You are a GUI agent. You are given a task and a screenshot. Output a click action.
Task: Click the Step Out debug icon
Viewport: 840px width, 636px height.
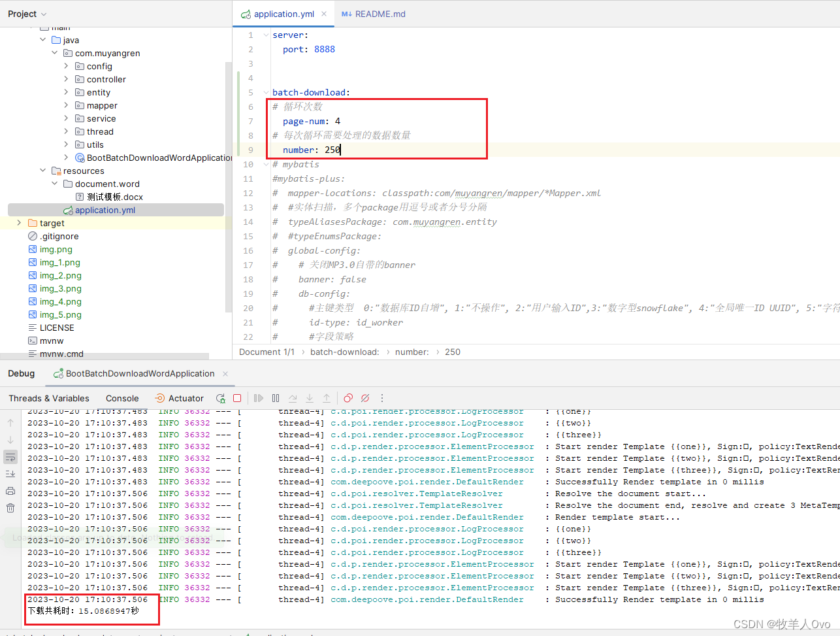(x=327, y=398)
